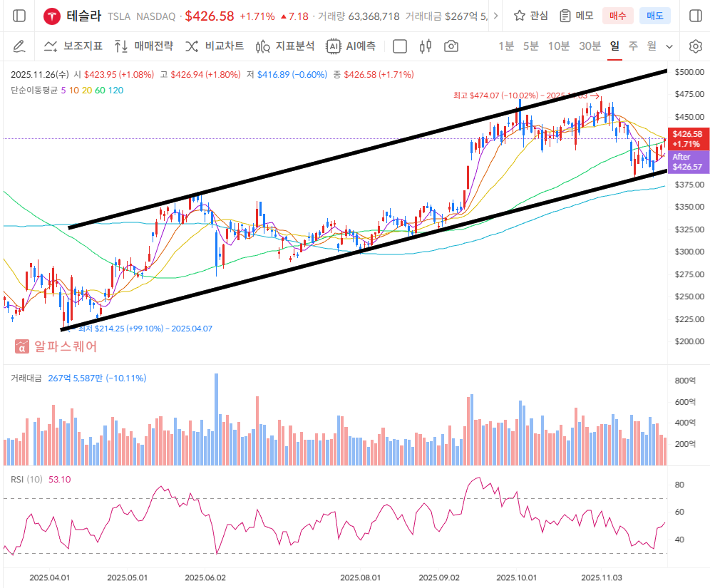Select the pencil drawing tool
Image resolution: width=710 pixels, height=588 pixels.
19,46
